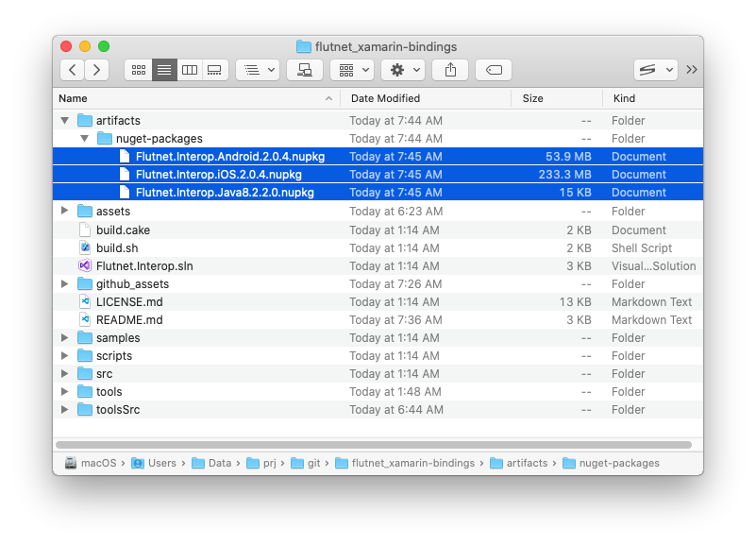Open the gear action menu
Viewport: 756px width, 545px height.
(x=404, y=70)
